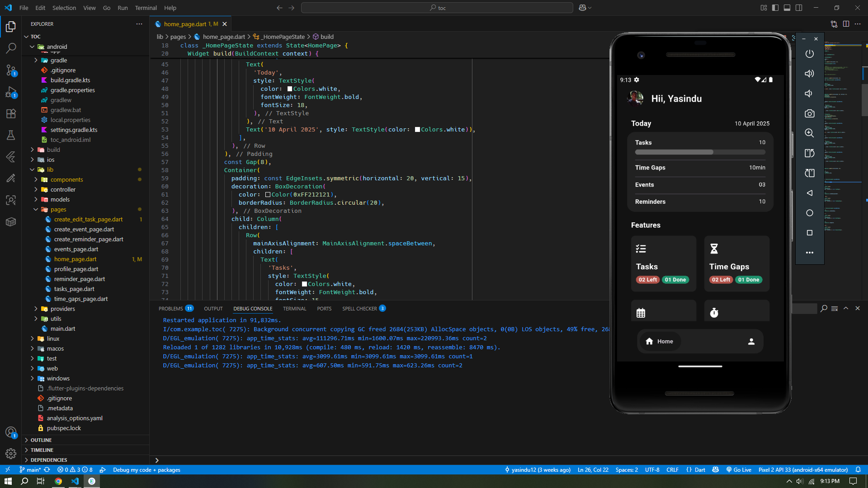Open emulator extended controls three dots

[x=810, y=253]
